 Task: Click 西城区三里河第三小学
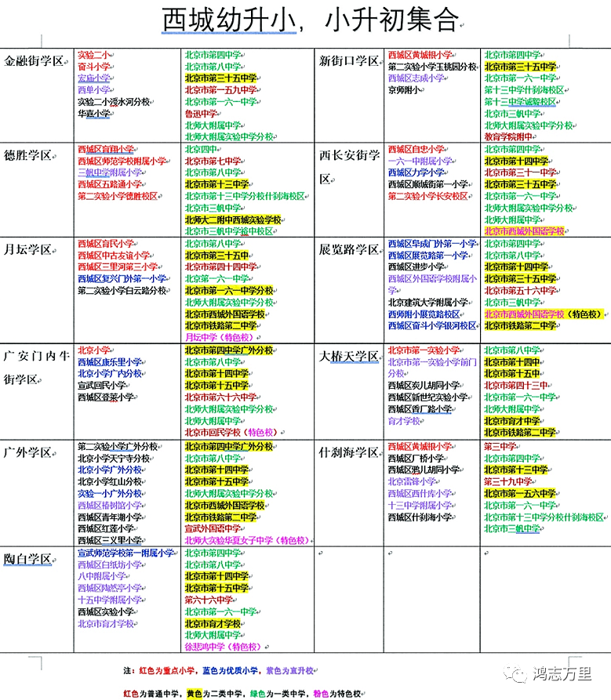click(x=118, y=267)
